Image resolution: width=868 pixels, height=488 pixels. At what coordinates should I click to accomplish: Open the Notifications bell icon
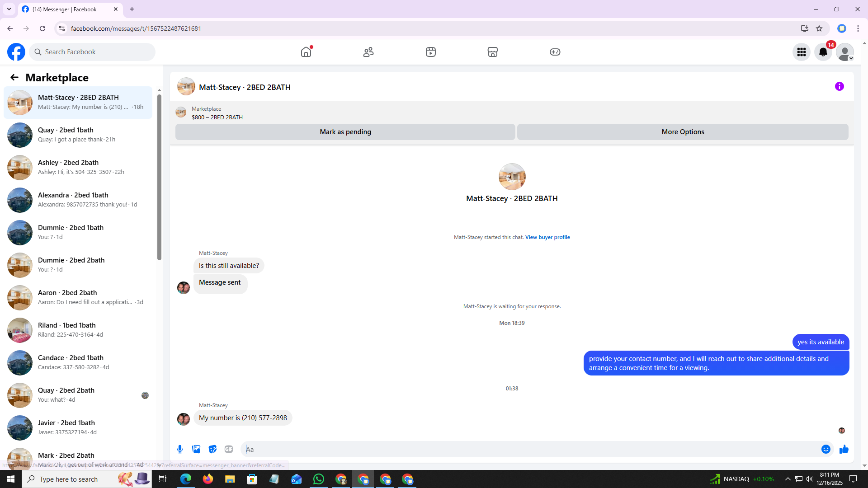[823, 52]
